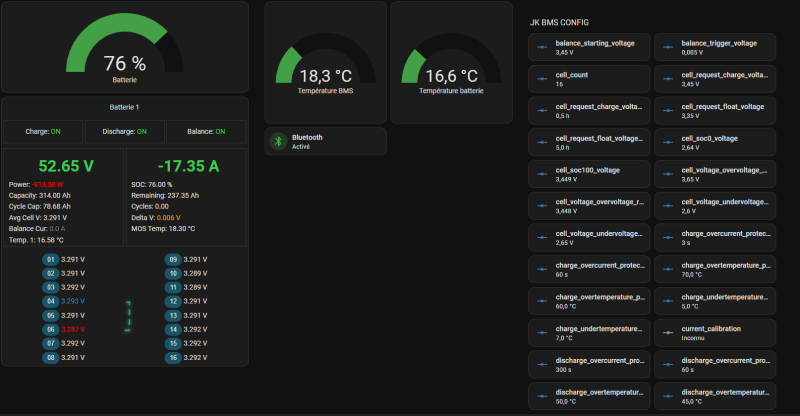Click the cell 12 number badge
800x416 pixels.
(173, 301)
